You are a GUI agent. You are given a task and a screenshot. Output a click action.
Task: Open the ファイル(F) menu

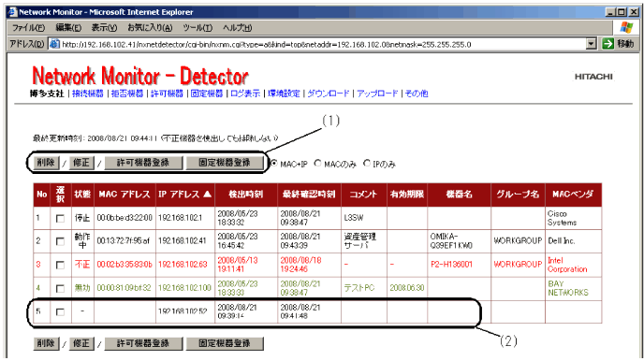(x=28, y=28)
